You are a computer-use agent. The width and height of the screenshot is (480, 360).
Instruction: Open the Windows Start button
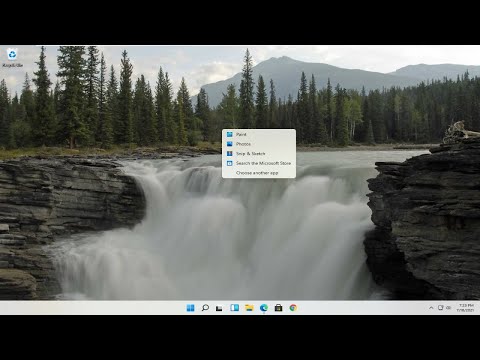pyautogui.click(x=190, y=308)
